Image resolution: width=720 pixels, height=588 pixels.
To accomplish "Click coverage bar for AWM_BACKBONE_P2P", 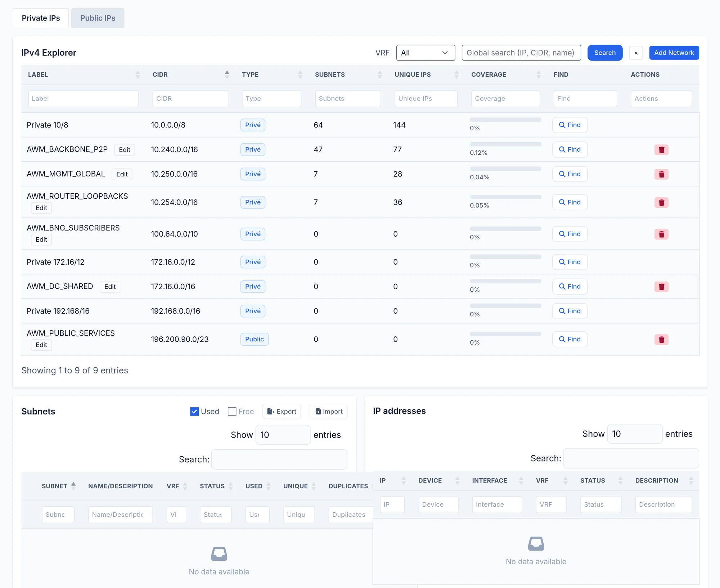I will click(x=505, y=144).
